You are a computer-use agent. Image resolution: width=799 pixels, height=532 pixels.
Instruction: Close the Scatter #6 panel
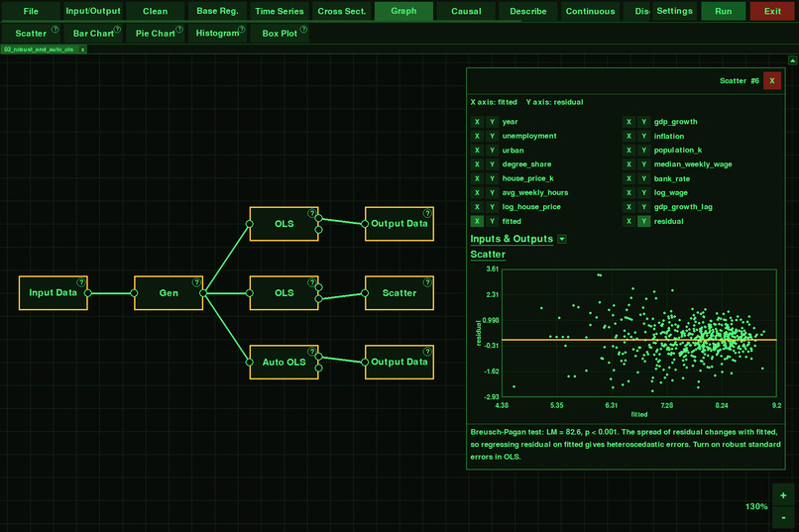[x=772, y=81]
